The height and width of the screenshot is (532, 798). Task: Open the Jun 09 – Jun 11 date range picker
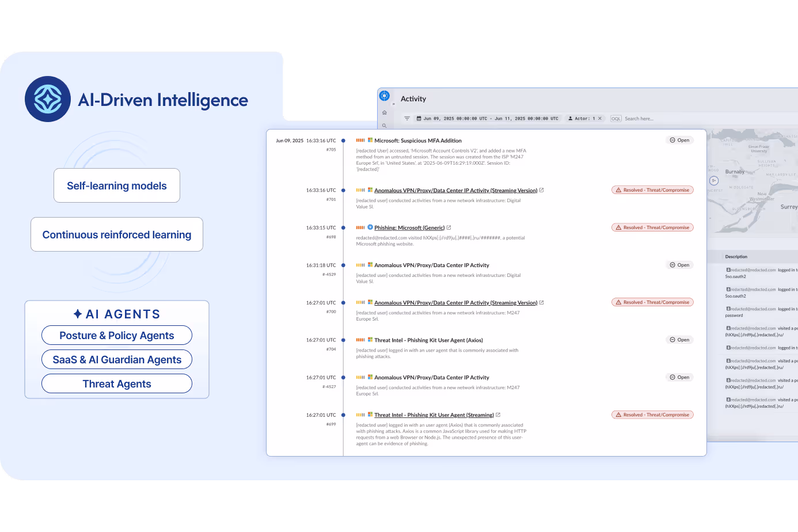(x=488, y=119)
